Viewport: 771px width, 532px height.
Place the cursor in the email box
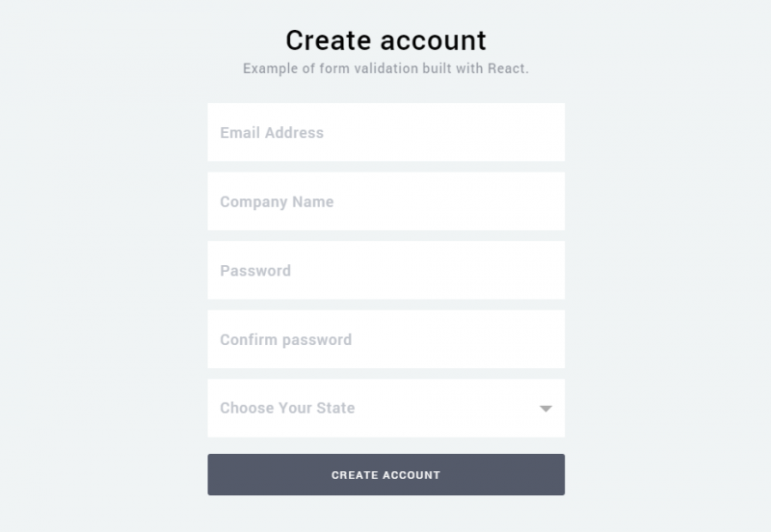pos(385,133)
